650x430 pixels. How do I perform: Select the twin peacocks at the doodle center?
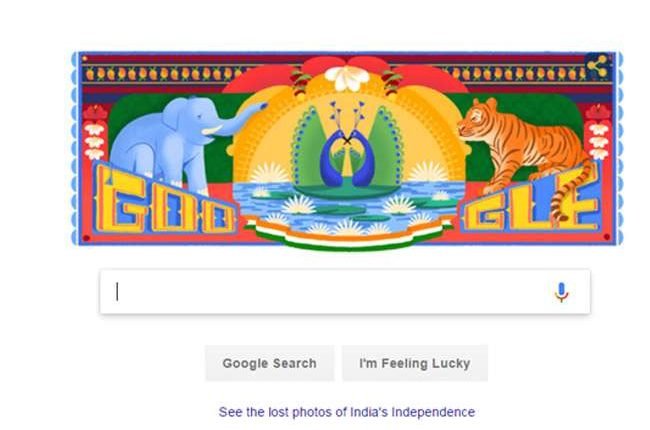347,145
